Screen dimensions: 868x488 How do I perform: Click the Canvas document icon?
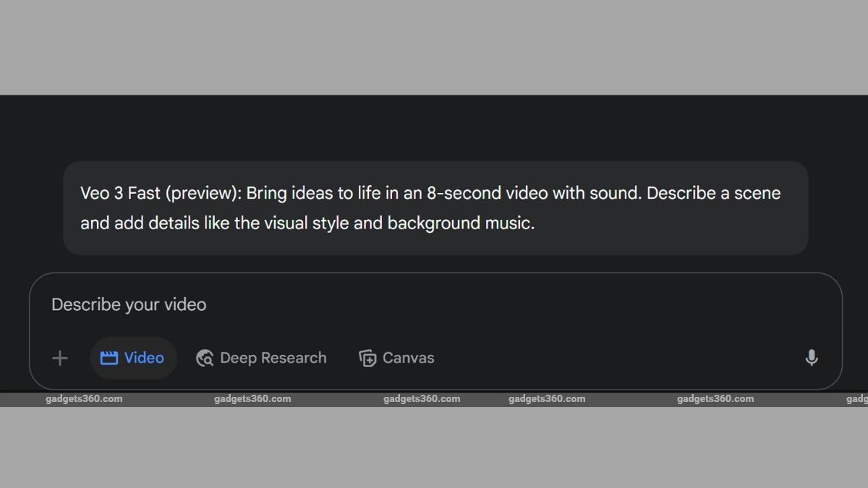[367, 358]
